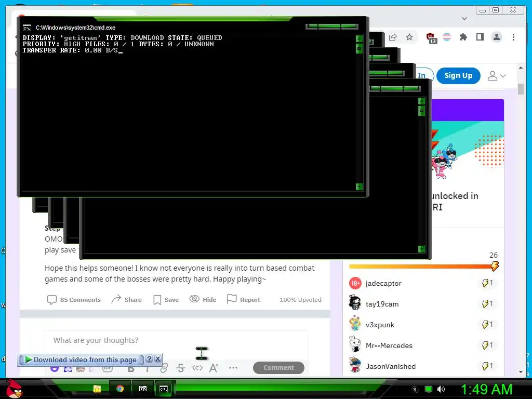Screen dimensions: 532x399
Task: Open the Angry Birds start button
Action: click(14, 389)
